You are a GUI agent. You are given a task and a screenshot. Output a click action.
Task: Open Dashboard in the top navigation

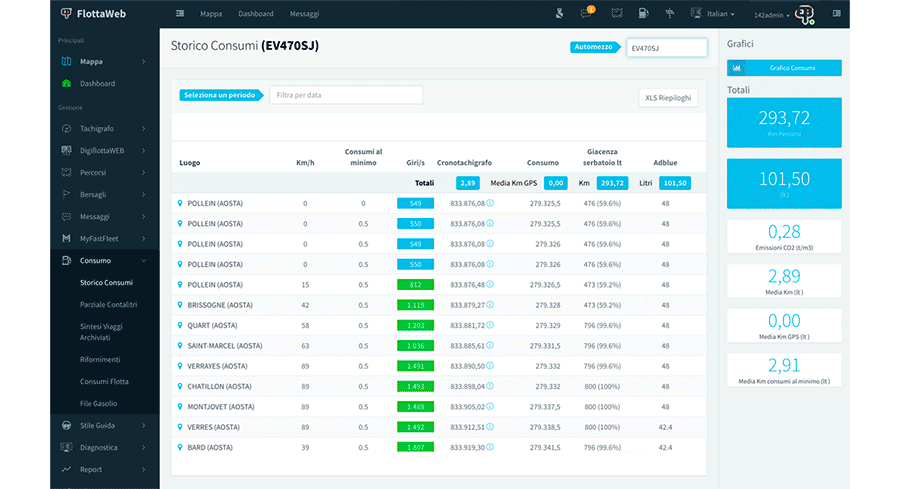pyautogui.click(x=256, y=15)
